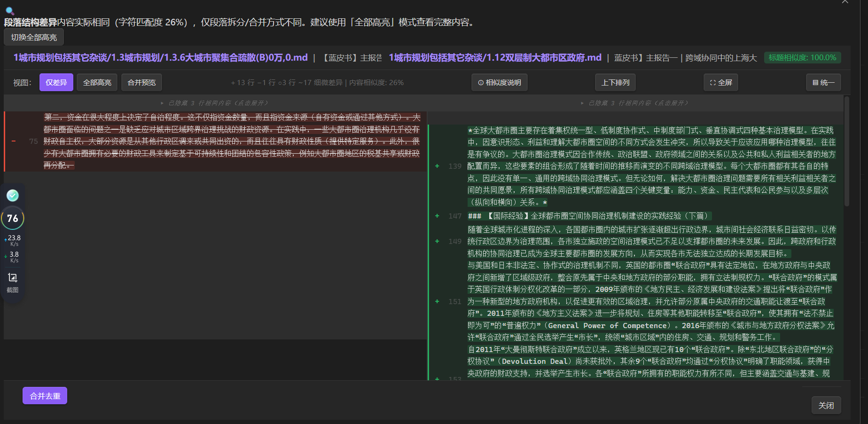868x424 pixels.
Task: Switch view to 全部高亮
Action: [97, 82]
